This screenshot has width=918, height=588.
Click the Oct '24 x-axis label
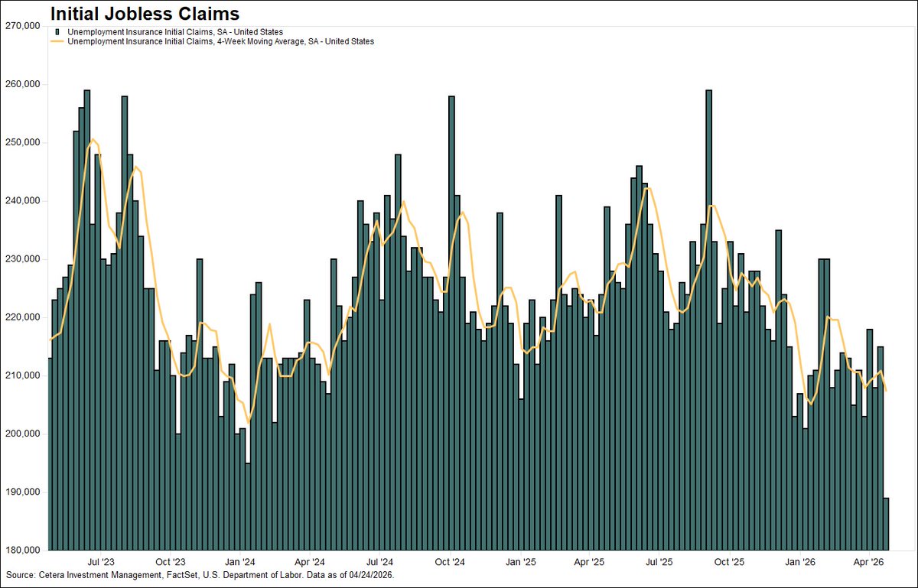click(451, 561)
